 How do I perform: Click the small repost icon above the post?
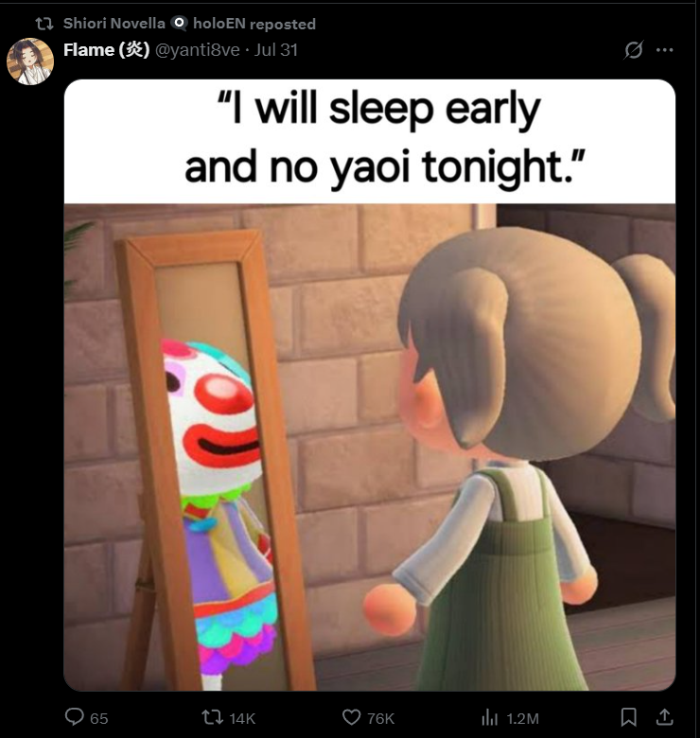(44, 24)
